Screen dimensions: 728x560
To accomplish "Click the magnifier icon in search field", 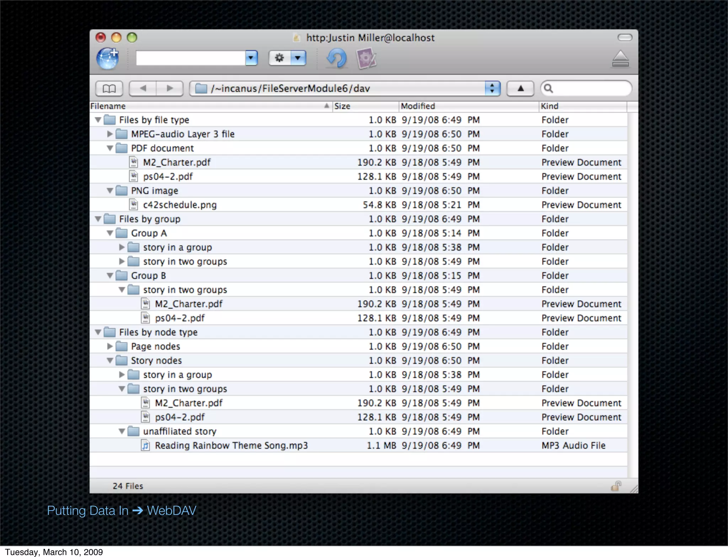I will tap(548, 88).
